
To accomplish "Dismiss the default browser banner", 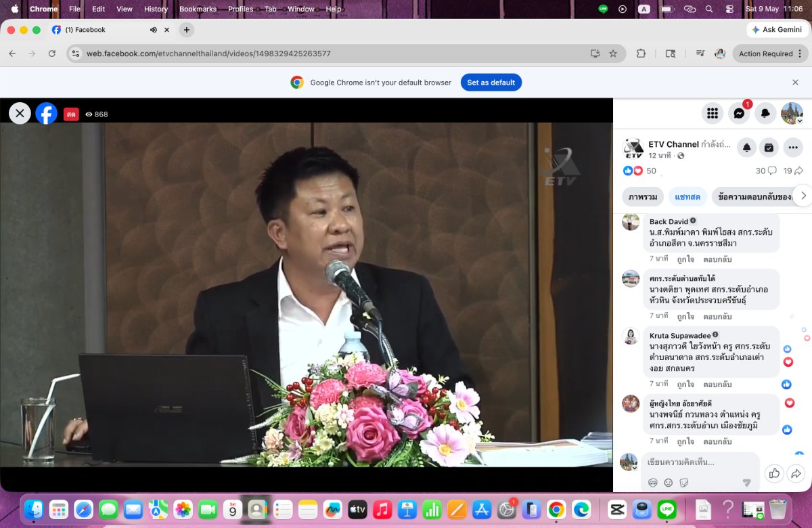I will [x=795, y=83].
